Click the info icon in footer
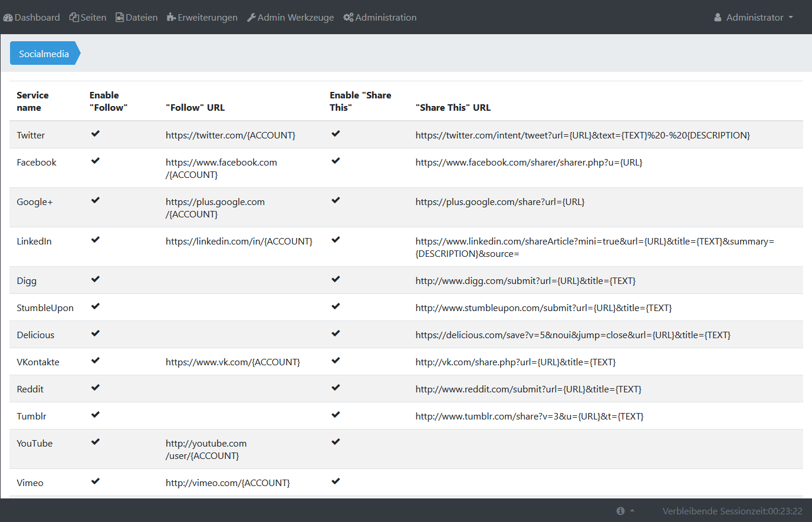Screen dimensions: 812x522 point(620,511)
